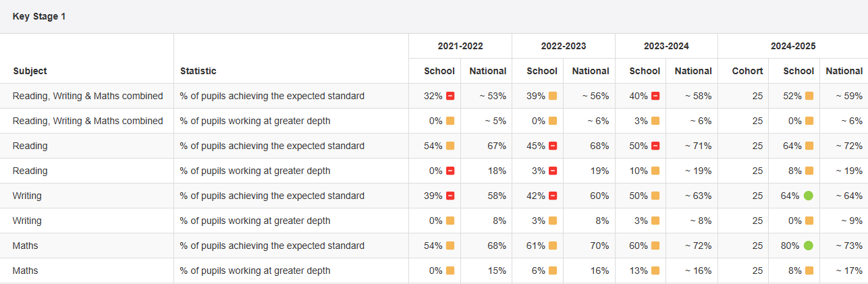
Task: Click orange square beside 6% Maths greater depth
Action: coord(553,271)
